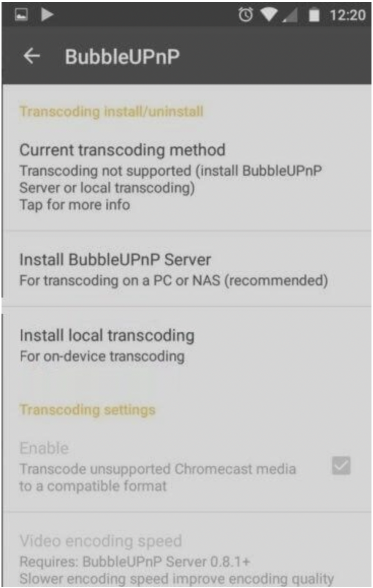
Task: Tap the Transcoding install/uninstall header
Action: pos(111,111)
